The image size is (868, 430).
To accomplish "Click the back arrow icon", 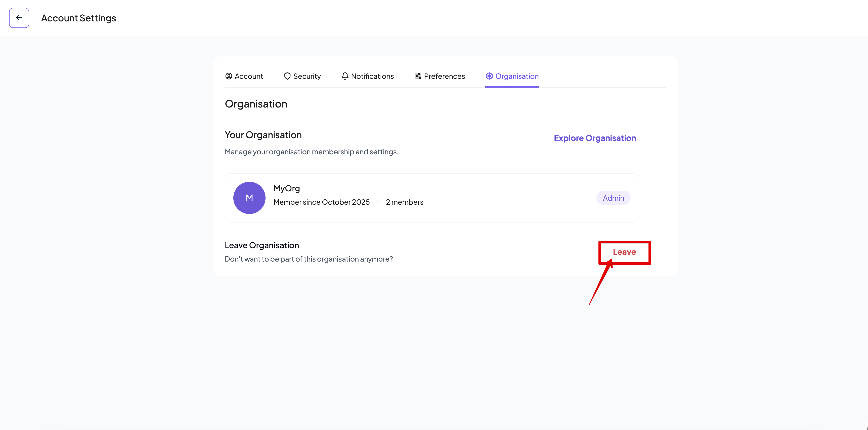I will (19, 18).
